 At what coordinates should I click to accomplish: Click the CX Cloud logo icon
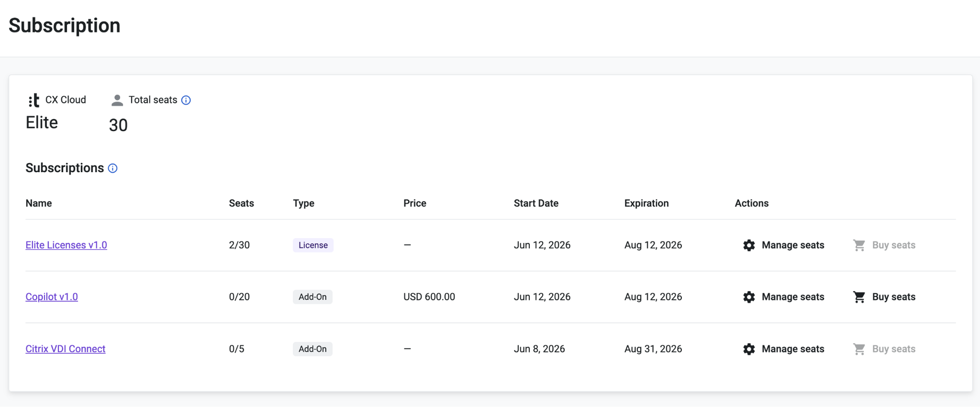tap(34, 100)
